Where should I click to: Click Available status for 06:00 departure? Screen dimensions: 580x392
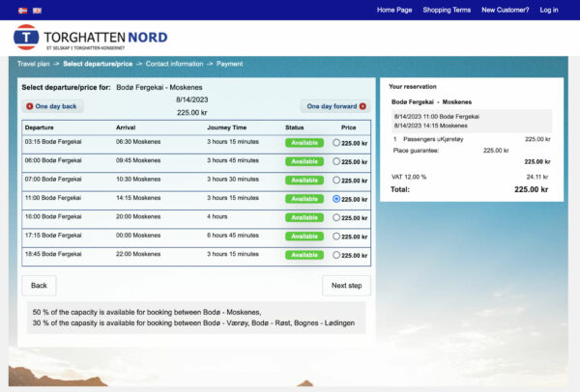(x=304, y=161)
